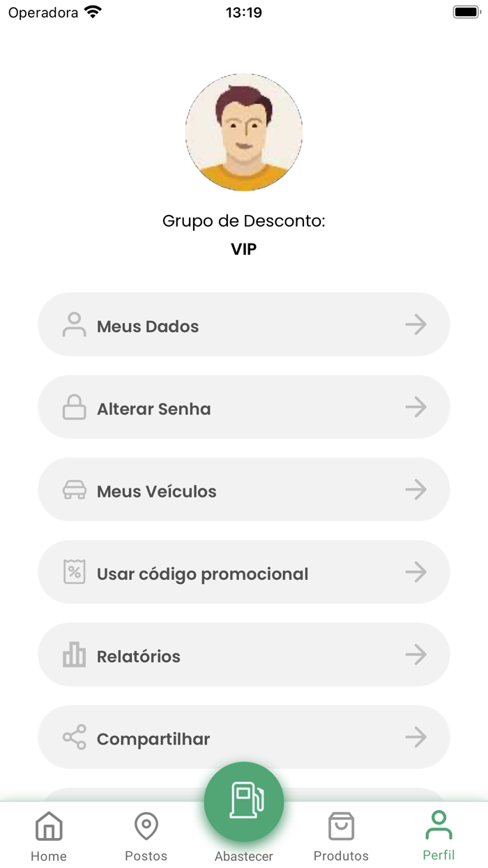Open the Meus Dados option
This screenshot has height=868, width=488.
[x=244, y=324]
